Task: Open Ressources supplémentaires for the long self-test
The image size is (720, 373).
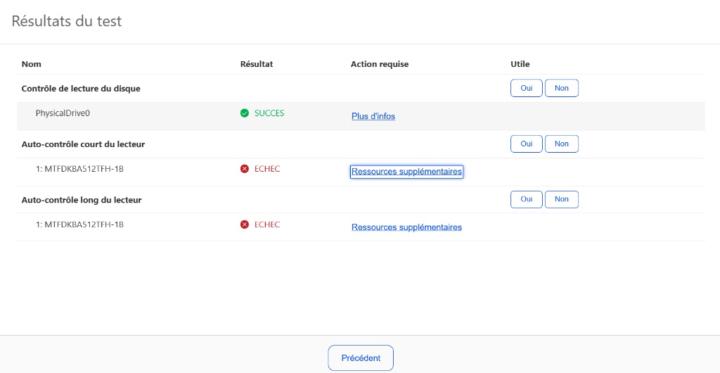Action: pos(406,227)
